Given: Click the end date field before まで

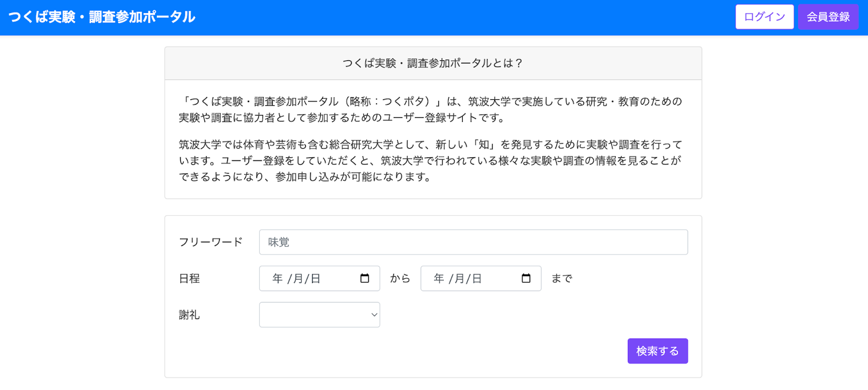Looking at the screenshot, I should 481,278.
